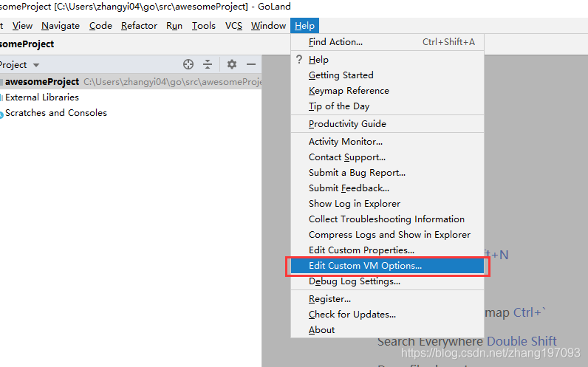Screen dimensions: 588x367
Task: Choose Show Log in Explorer
Action: coord(387,204)
